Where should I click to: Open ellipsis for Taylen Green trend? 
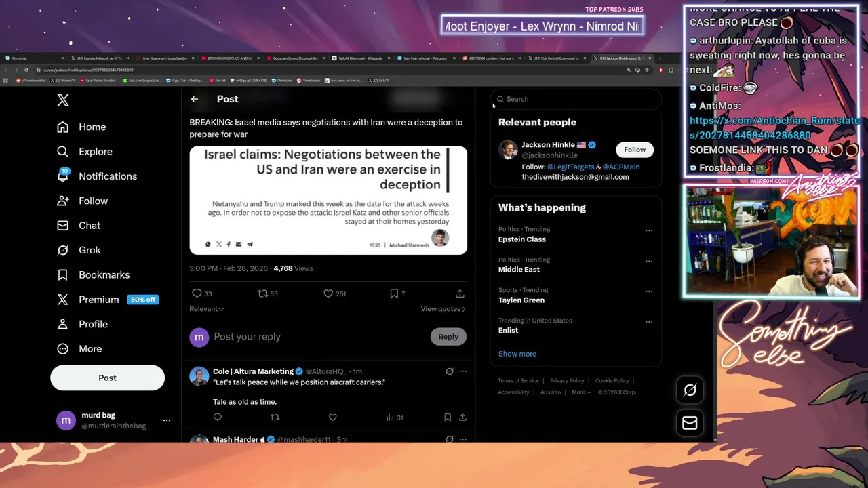pos(649,291)
